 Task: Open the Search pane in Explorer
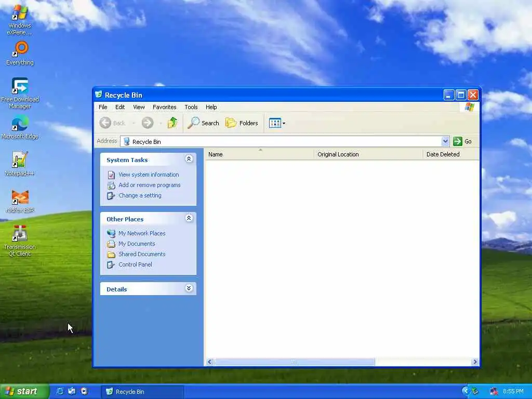[204, 123]
